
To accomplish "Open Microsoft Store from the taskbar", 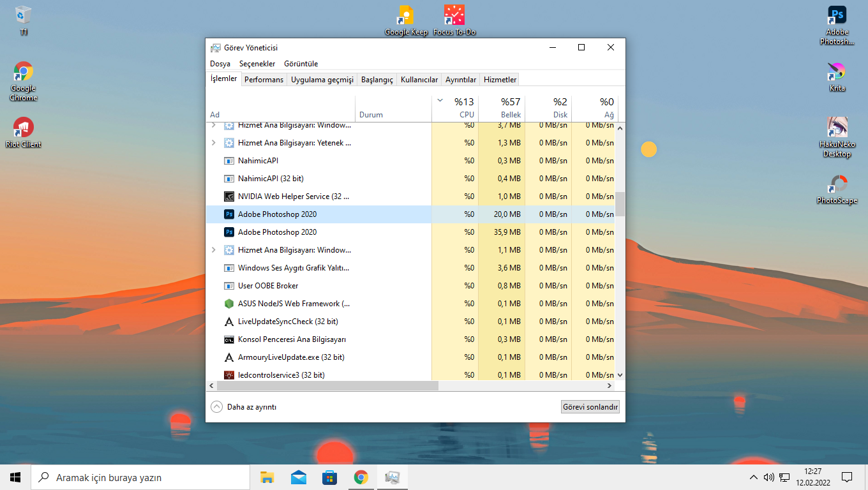I will [x=329, y=477].
